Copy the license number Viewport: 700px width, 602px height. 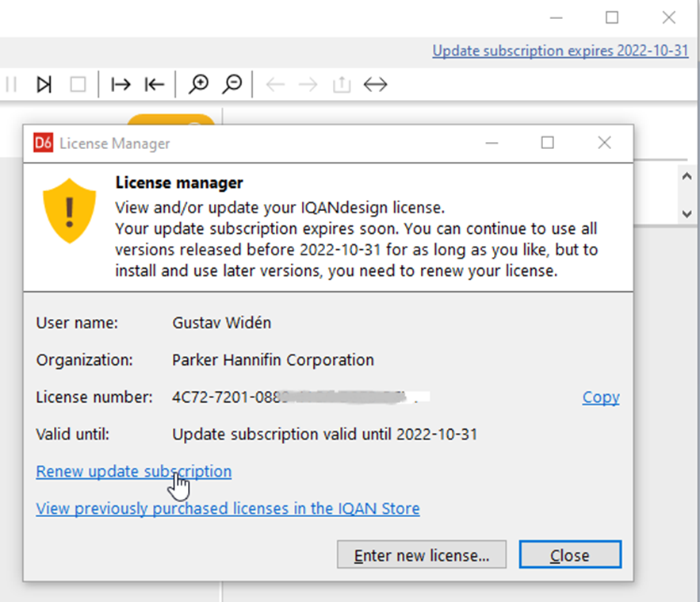[601, 397]
